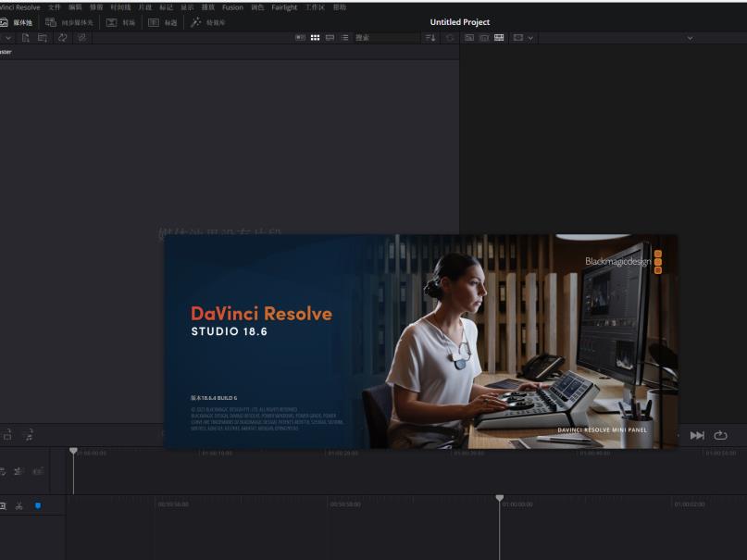The width and height of the screenshot is (747, 560).
Task: Click the sync clips link icon
Action: [x=62, y=38]
